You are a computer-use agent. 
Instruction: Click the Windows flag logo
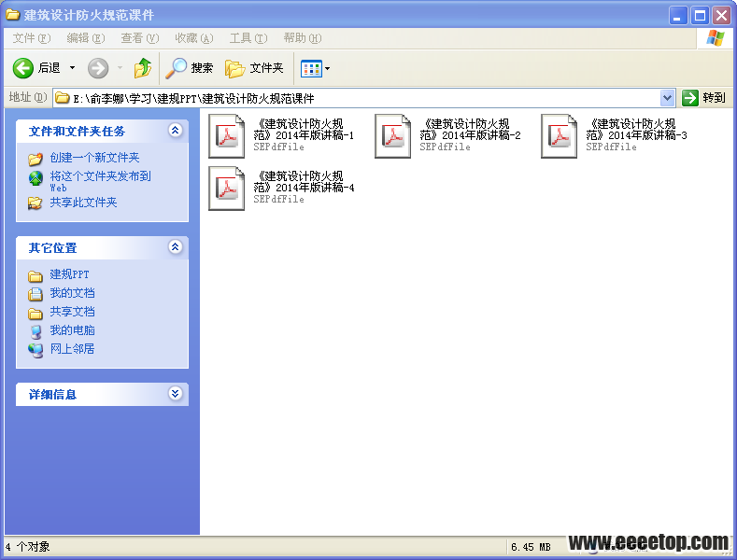[715, 38]
